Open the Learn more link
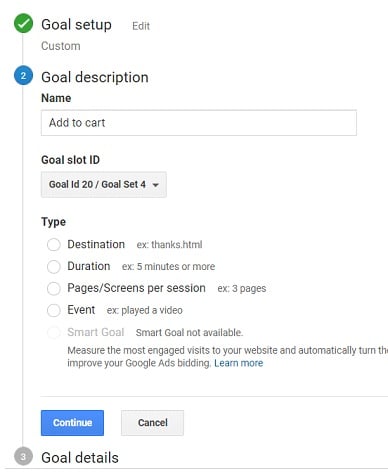Image resolution: width=388 pixels, height=474 pixels. pyautogui.click(x=239, y=363)
